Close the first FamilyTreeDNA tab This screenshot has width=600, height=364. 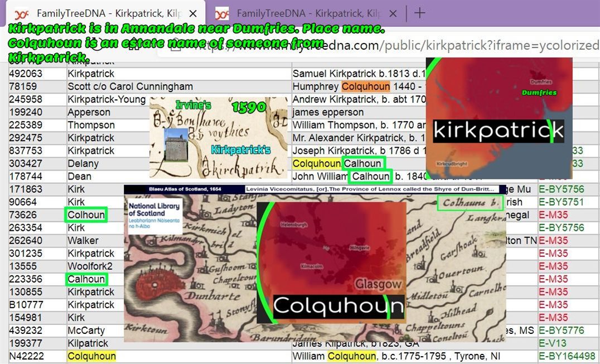[193, 14]
